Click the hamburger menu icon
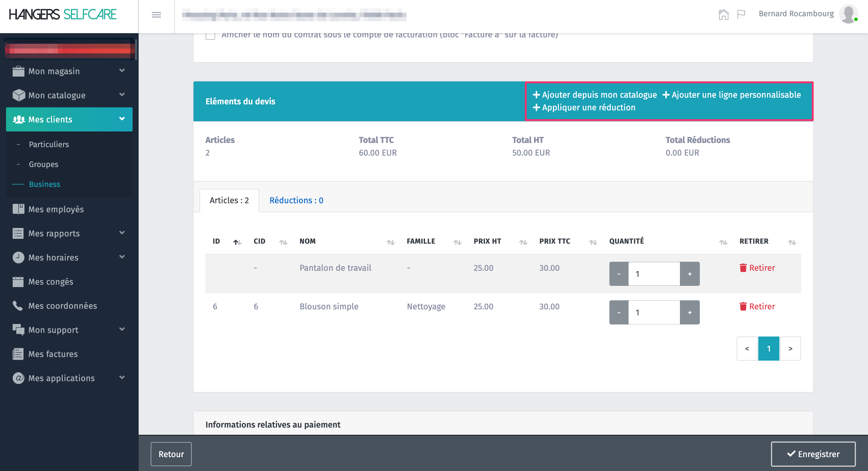 pyautogui.click(x=156, y=14)
